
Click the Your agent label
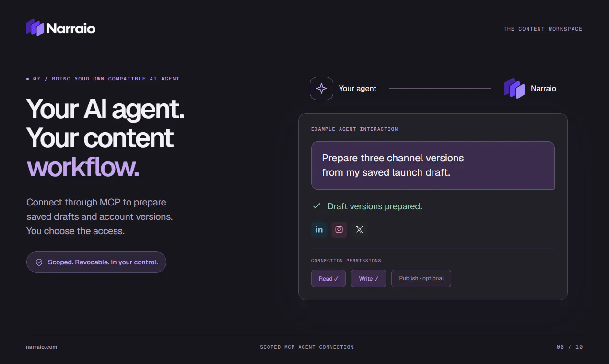point(358,89)
